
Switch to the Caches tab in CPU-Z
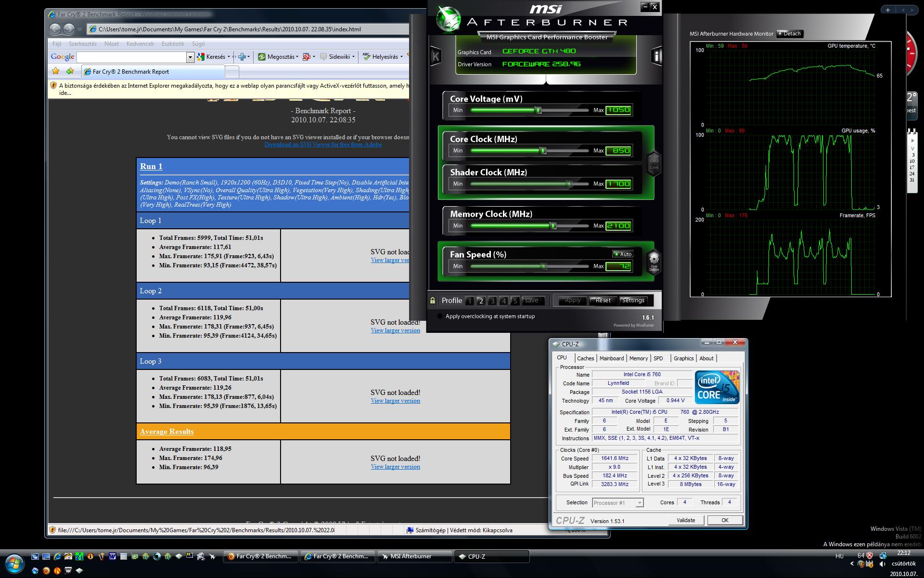(x=585, y=358)
